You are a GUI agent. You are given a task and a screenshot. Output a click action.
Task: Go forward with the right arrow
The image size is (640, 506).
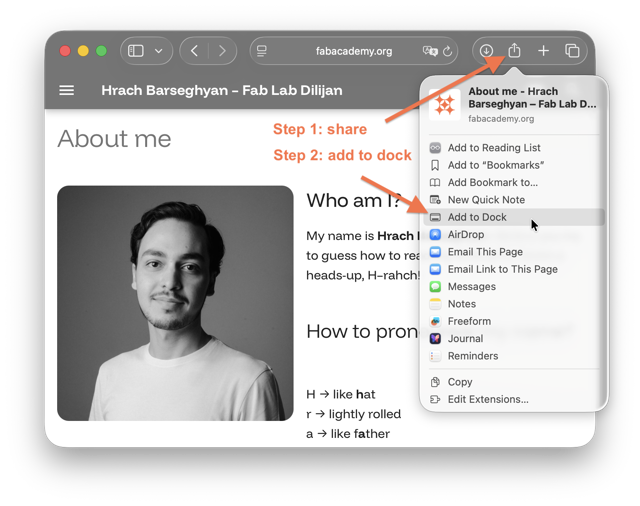coord(222,51)
